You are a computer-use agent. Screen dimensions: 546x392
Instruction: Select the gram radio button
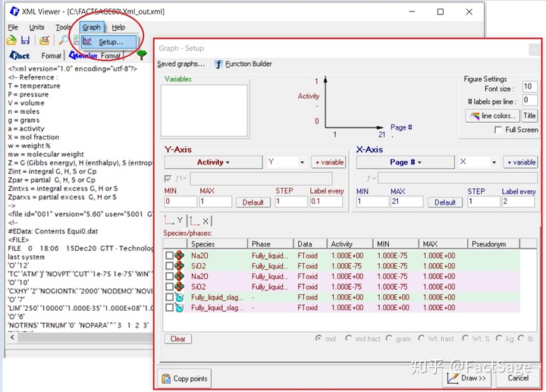(x=389, y=338)
